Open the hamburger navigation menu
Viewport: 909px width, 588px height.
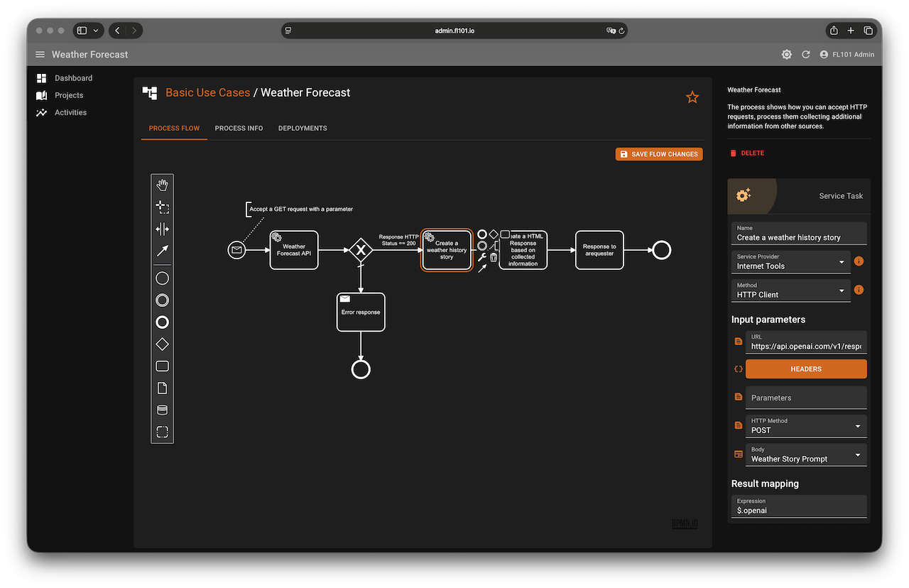[40, 55]
